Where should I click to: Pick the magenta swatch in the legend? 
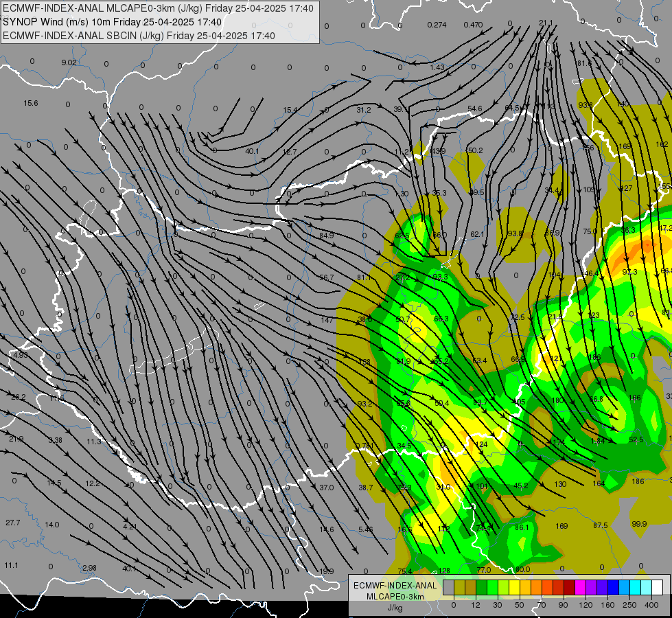(581, 587)
